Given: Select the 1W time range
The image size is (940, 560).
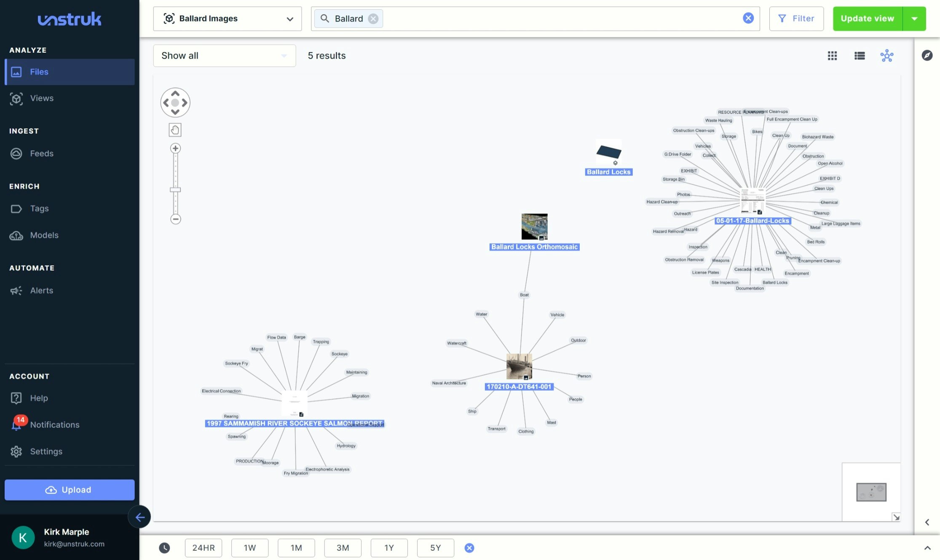Looking at the screenshot, I should pos(250,548).
